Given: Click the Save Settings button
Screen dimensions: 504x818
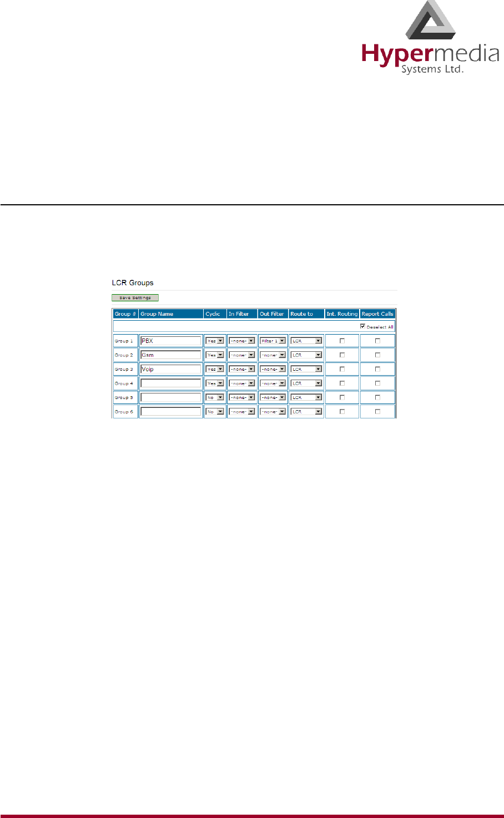Looking at the screenshot, I should pos(135,298).
